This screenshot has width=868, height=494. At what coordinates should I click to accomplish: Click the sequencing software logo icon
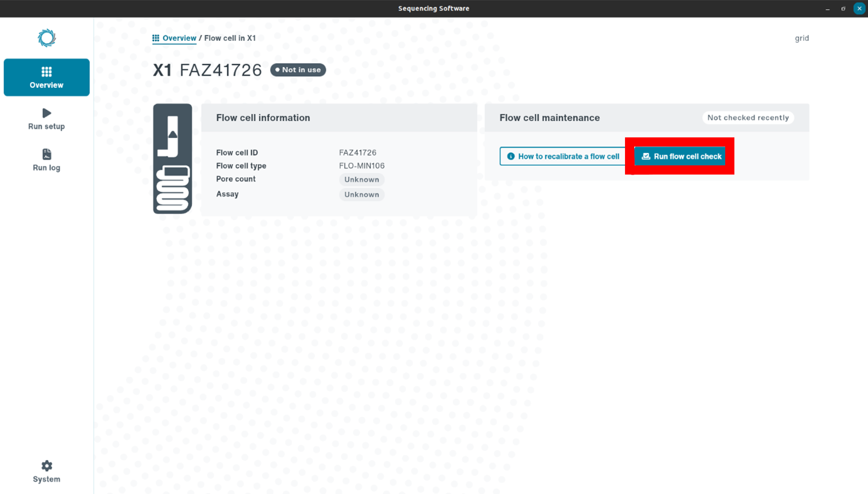click(46, 38)
